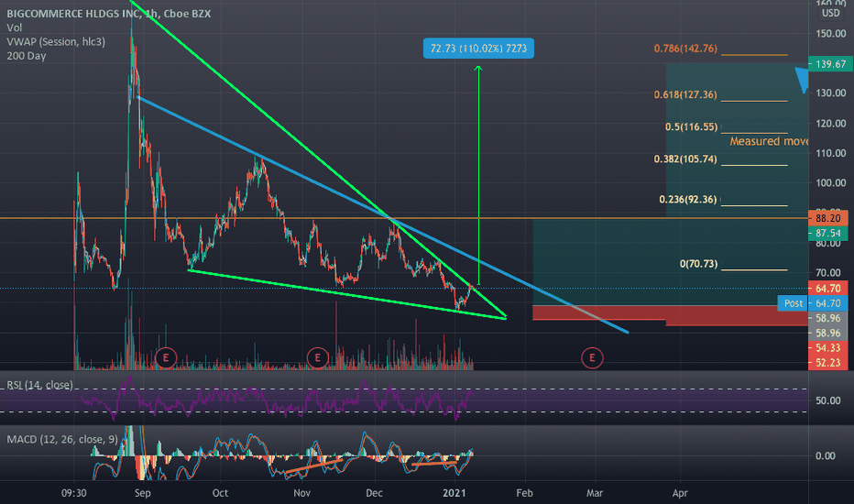Click the September earnings E marker
854x504 pixels.
(x=166, y=358)
